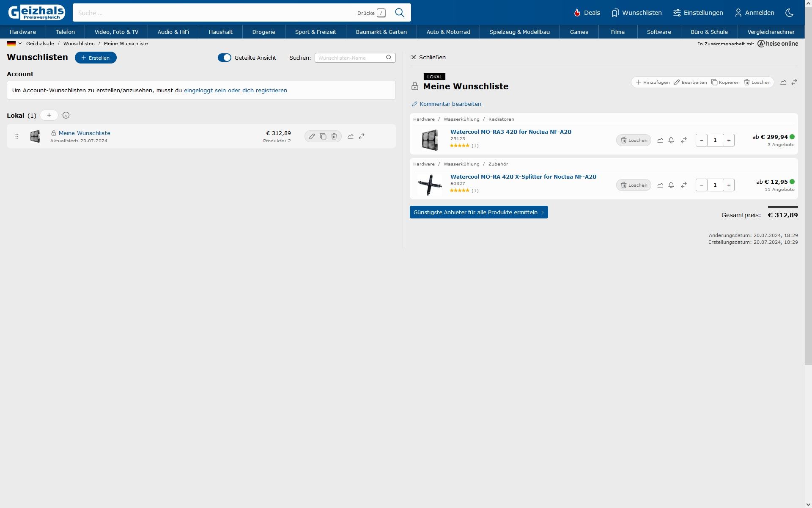The image size is (812, 508).
Task: Click search magnifier in header search bar
Action: [x=400, y=13]
